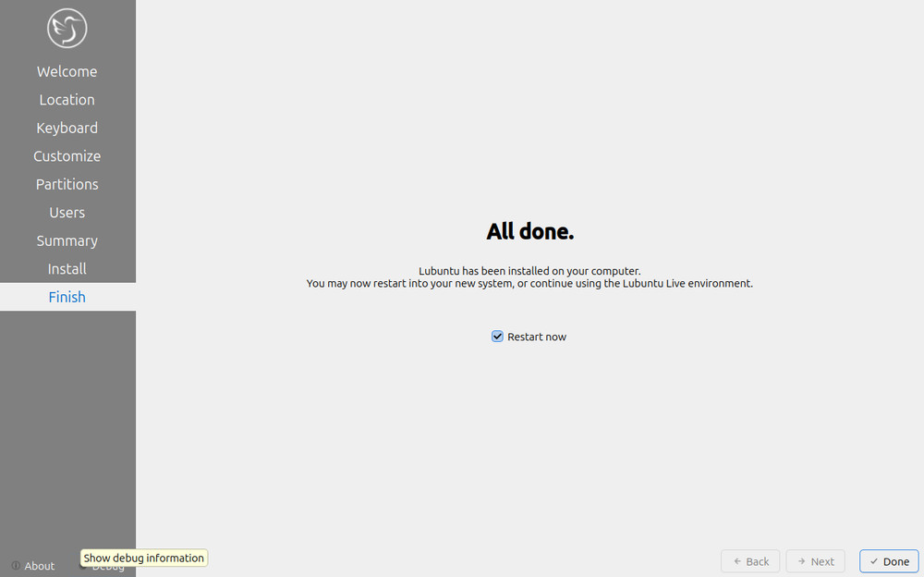Screen dimensions: 924x577
Task: Select the Location step in sidebar
Action: coord(67,100)
